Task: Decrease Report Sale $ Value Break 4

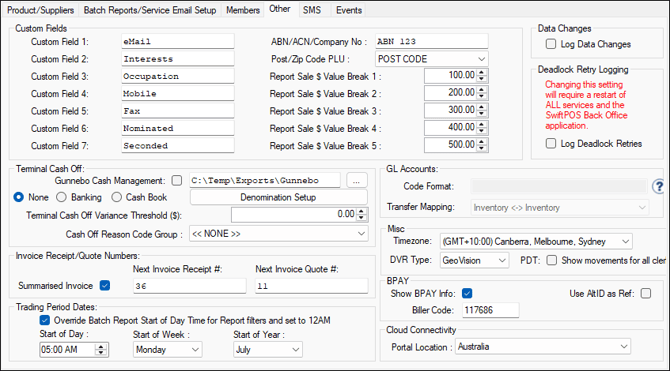Action: [482, 131]
